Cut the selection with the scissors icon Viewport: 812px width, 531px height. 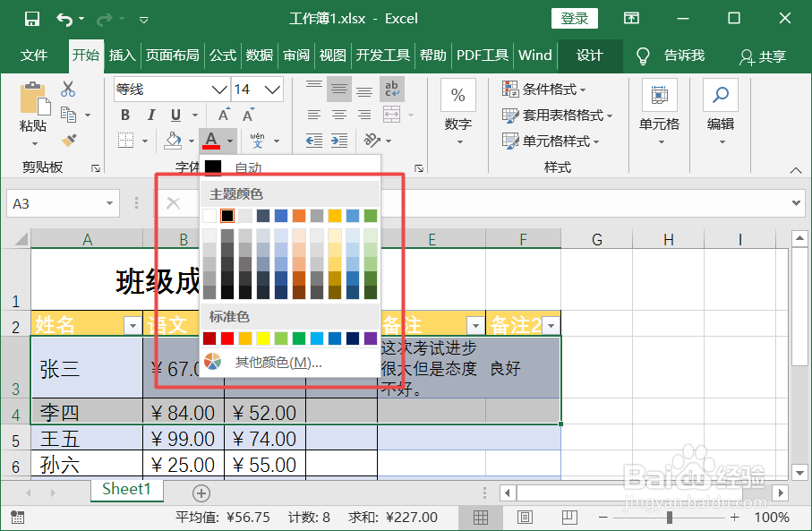coord(68,89)
